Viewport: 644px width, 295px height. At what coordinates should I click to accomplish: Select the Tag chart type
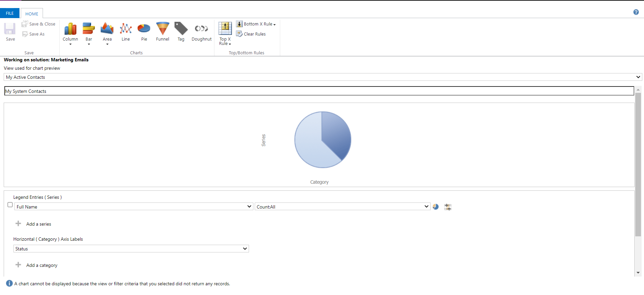coord(181,32)
